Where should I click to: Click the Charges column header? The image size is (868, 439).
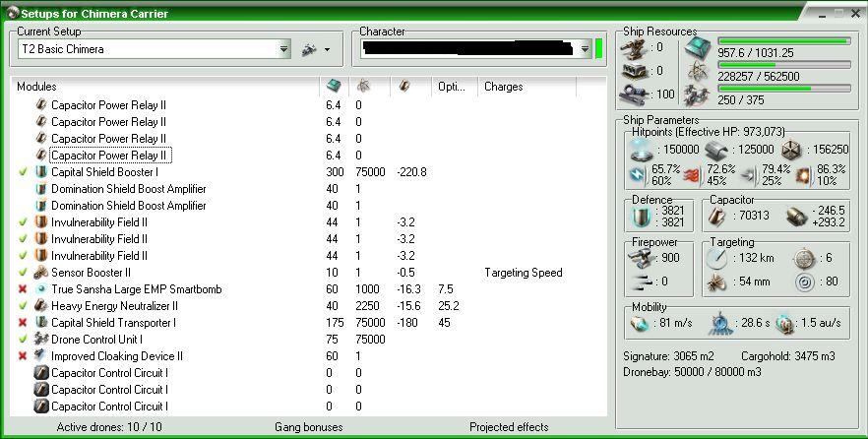503,87
